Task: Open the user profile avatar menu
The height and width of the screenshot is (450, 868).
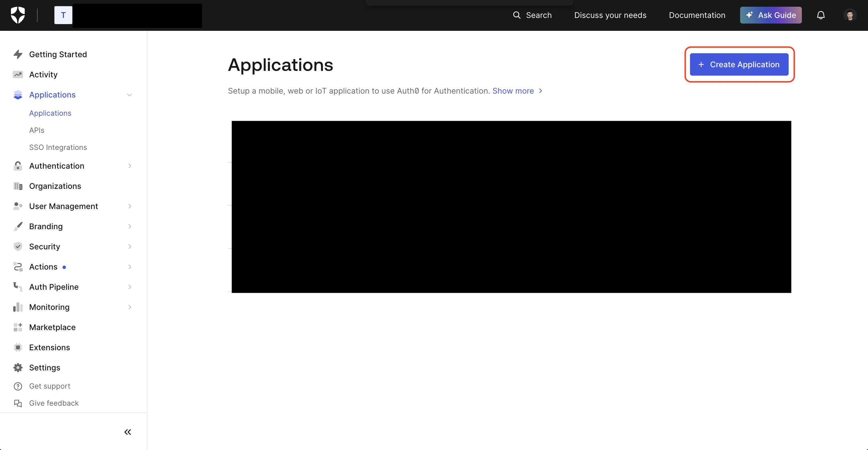Action: [x=849, y=15]
